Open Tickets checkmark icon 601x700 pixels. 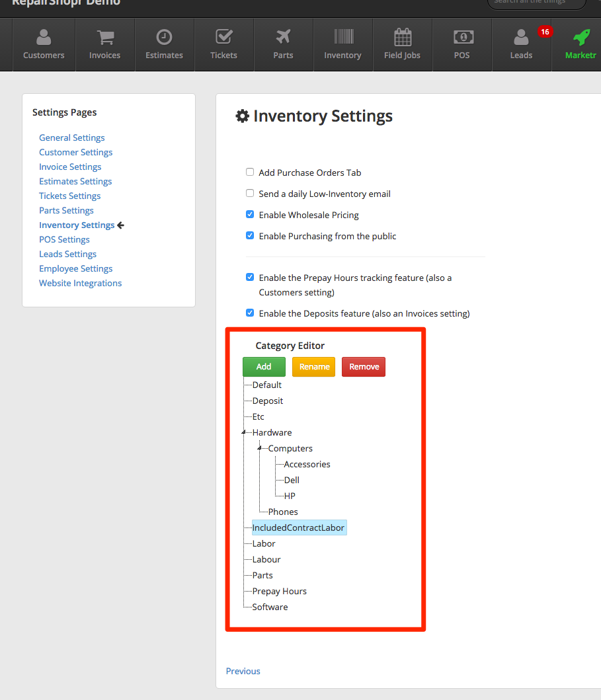tap(223, 37)
